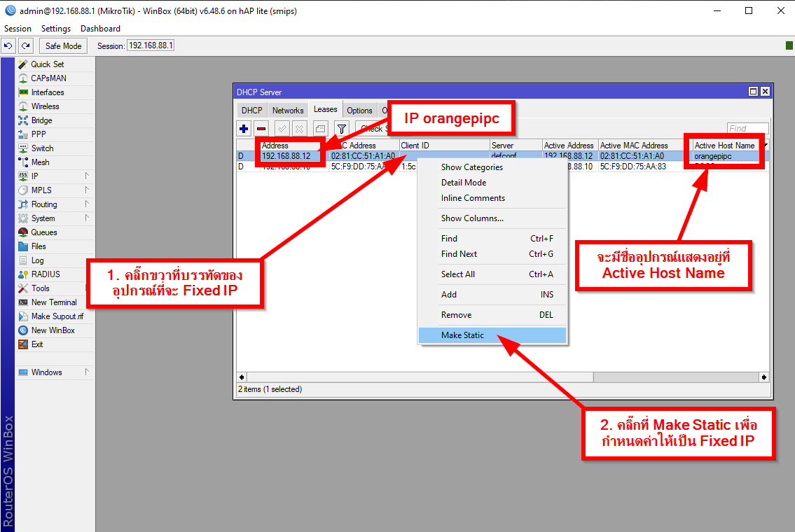
Task: Click the Server column header
Action: pyautogui.click(x=516, y=146)
